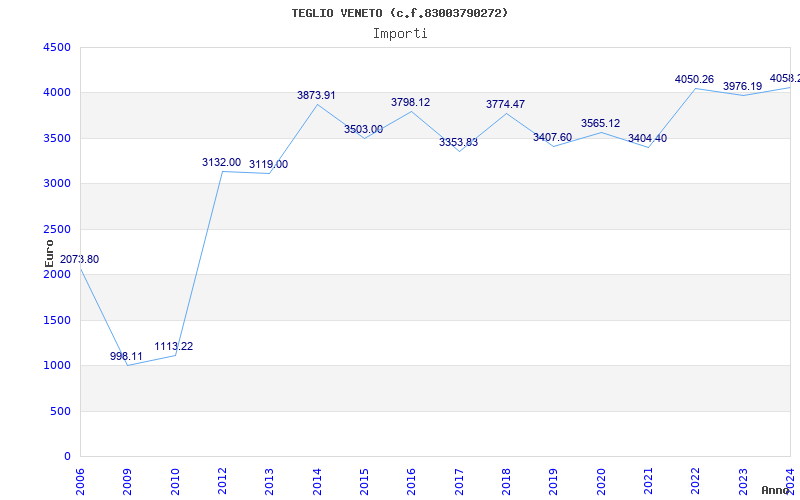Image resolution: width=800 pixels, height=500 pixels.
Task: Click y-axis tick 3000
Action: 58,184
